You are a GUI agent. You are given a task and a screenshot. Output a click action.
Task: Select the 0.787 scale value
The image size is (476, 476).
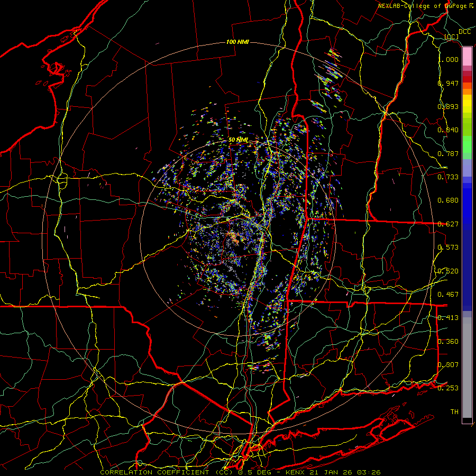(448, 153)
